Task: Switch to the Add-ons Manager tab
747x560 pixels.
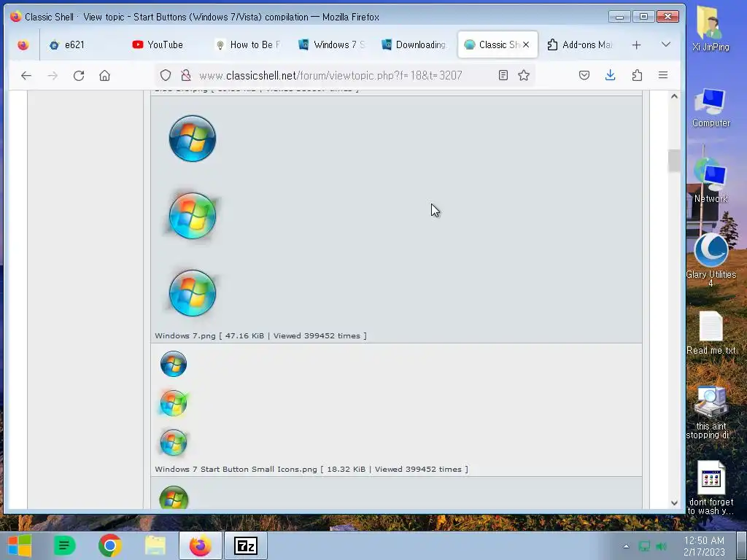Action: tap(580, 44)
